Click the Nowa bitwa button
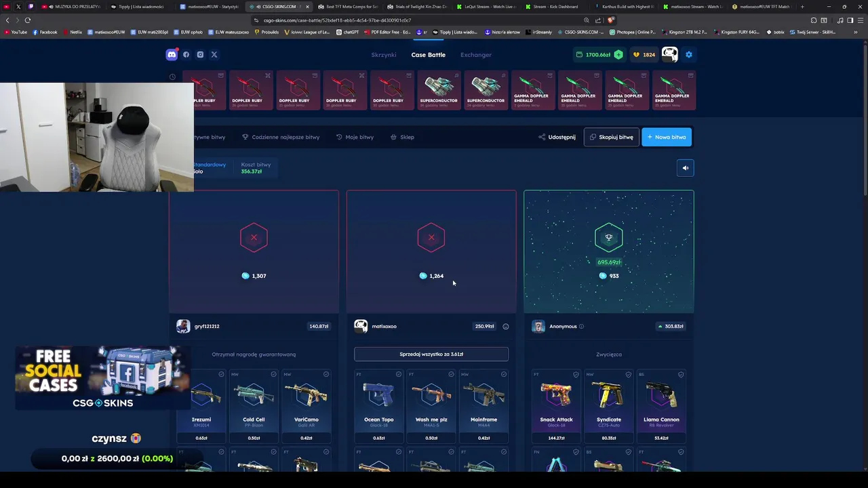The height and width of the screenshot is (488, 868). coord(667,137)
